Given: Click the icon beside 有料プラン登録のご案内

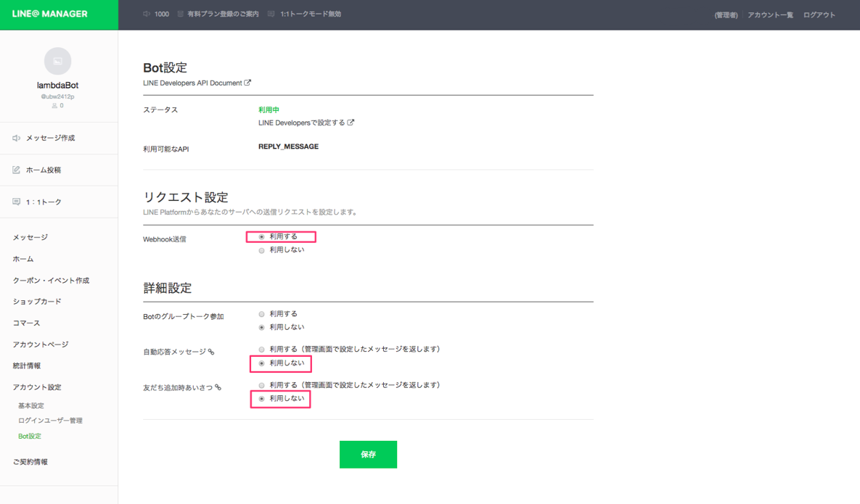Looking at the screenshot, I should 180,14.
